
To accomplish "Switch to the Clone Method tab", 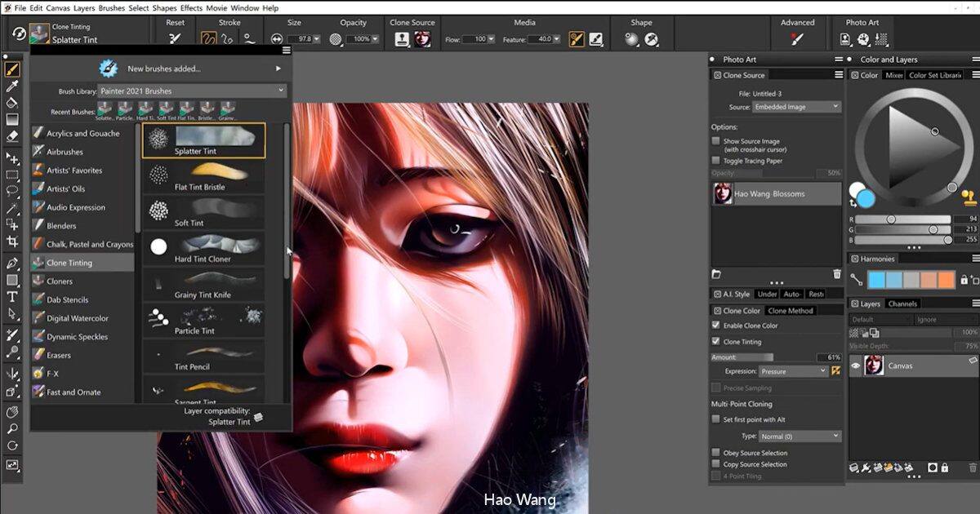I will tap(791, 311).
